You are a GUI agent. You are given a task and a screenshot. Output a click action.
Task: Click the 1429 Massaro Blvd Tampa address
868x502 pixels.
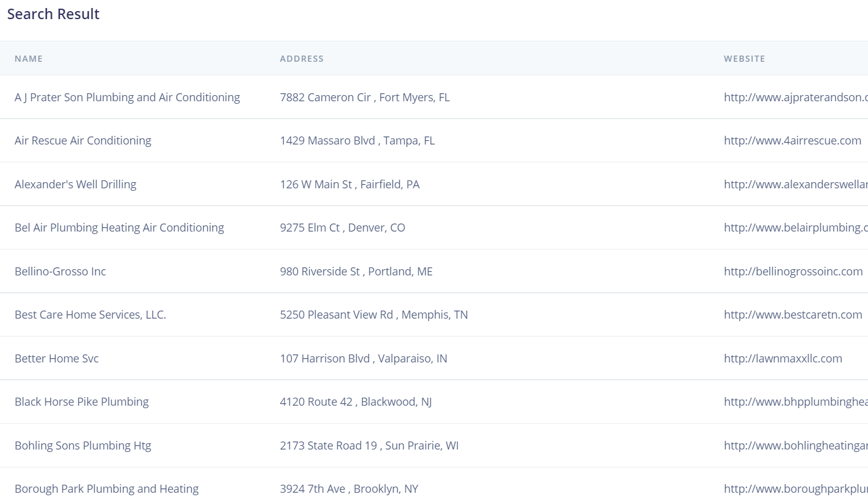(x=357, y=141)
